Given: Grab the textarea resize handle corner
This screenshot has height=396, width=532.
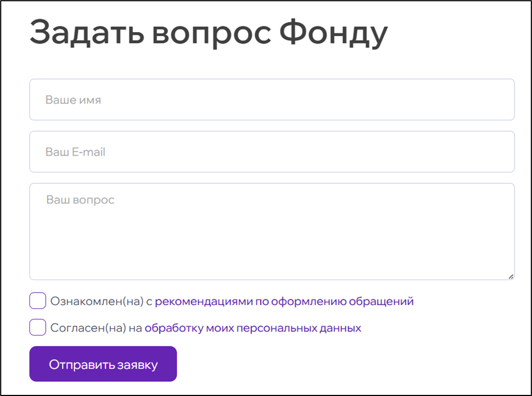Looking at the screenshot, I should [x=511, y=276].
